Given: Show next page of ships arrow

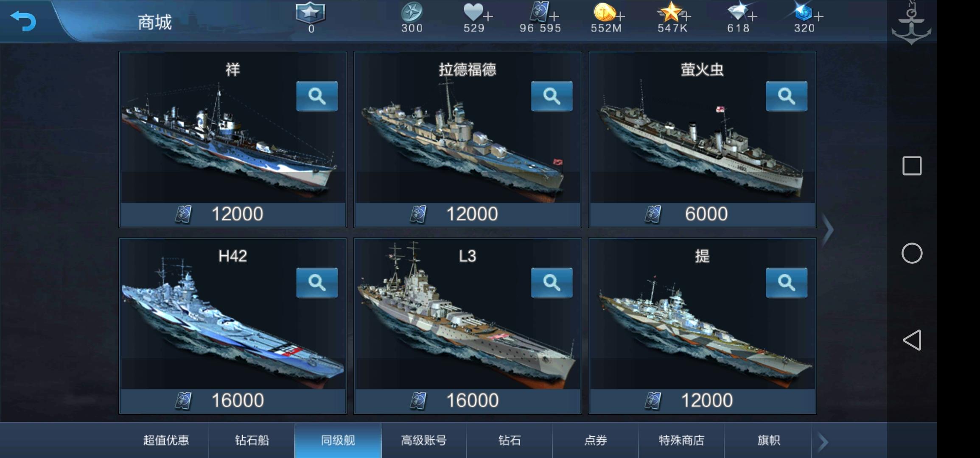Looking at the screenshot, I should point(827,230).
